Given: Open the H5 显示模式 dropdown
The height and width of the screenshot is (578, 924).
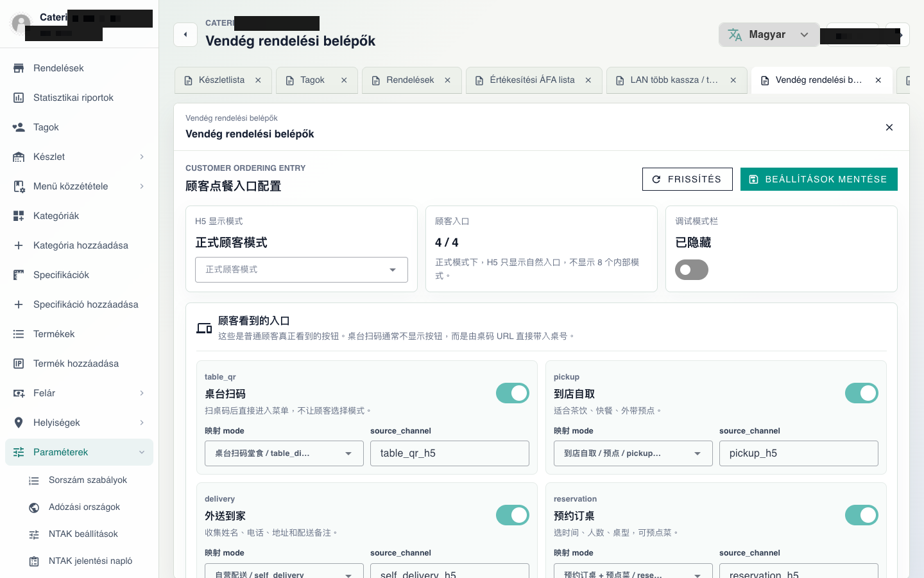Looking at the screenshot, I should click(302, 270).
